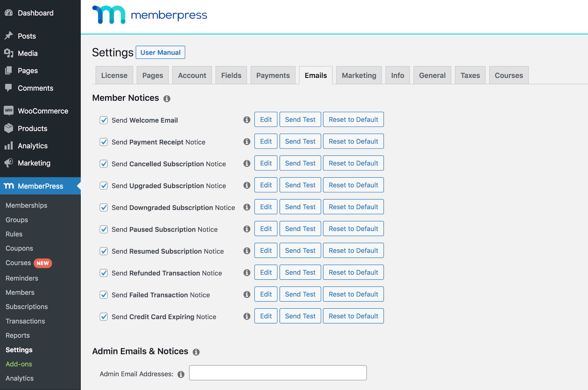Open Rules in MemberPress submenu
This screenshot has width=588, height=390.
tap(14, 234)
